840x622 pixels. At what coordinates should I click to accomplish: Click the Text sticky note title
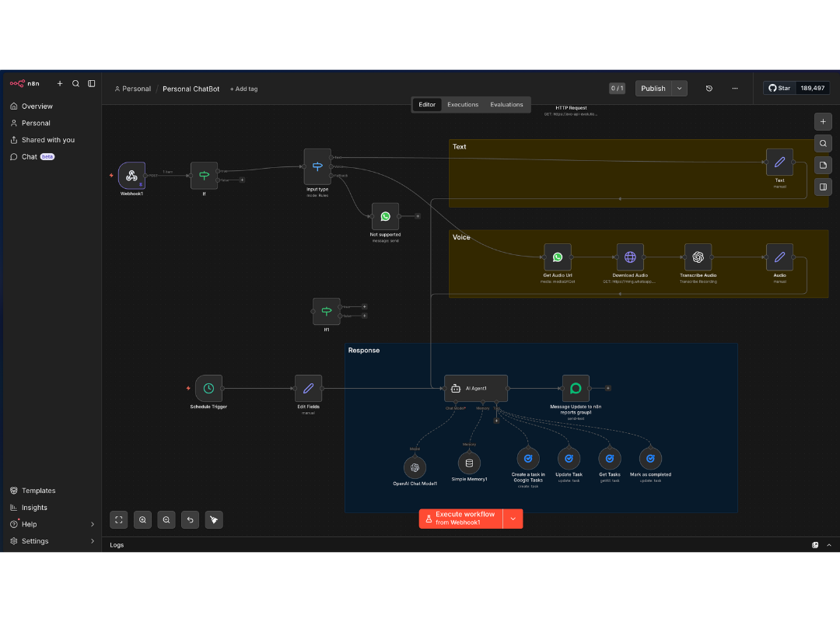pos(459,147)
